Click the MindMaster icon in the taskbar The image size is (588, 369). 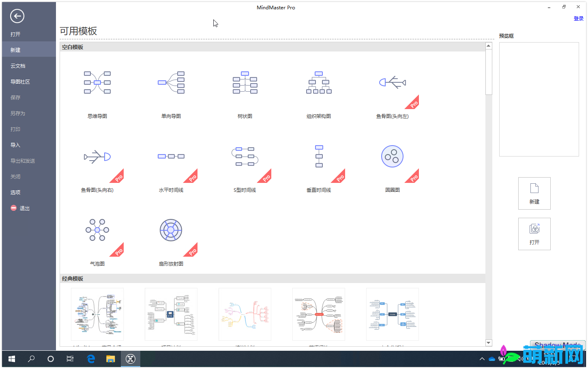(130, 359)
